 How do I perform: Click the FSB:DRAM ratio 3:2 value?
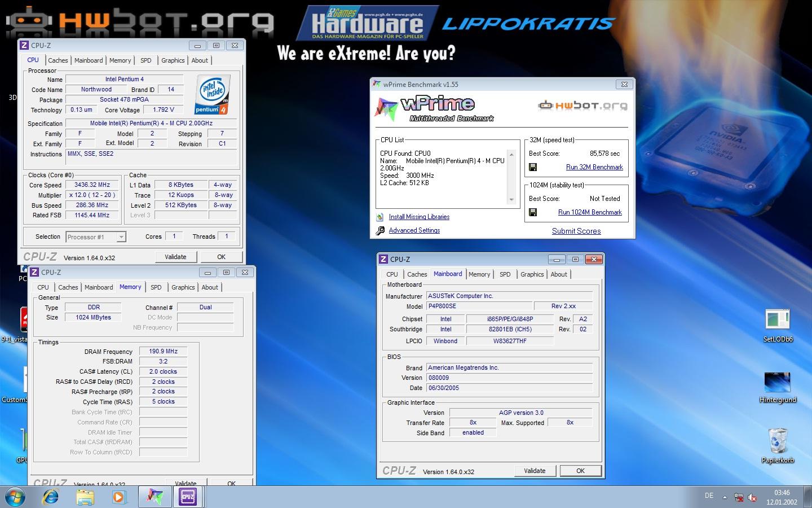click(x=163, y=361)
